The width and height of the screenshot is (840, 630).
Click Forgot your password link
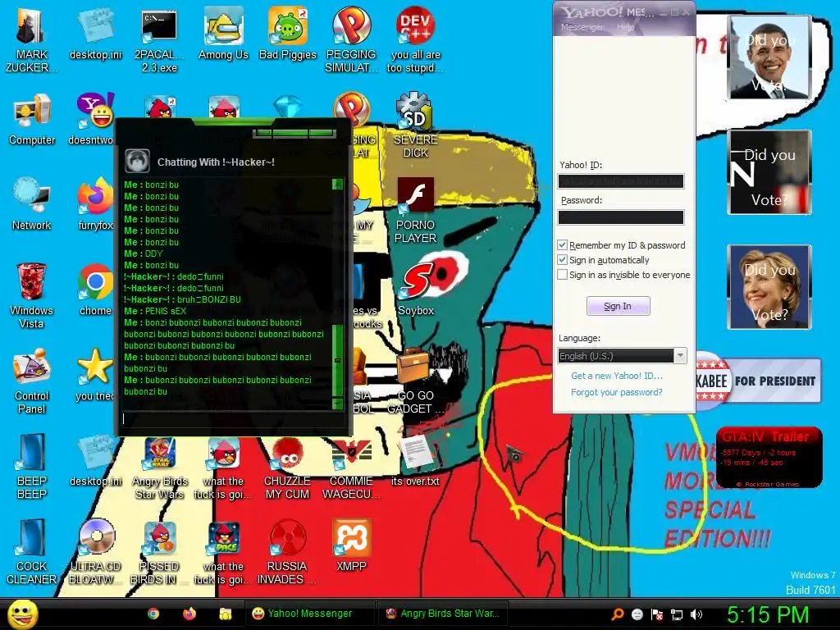click(617, 392)
